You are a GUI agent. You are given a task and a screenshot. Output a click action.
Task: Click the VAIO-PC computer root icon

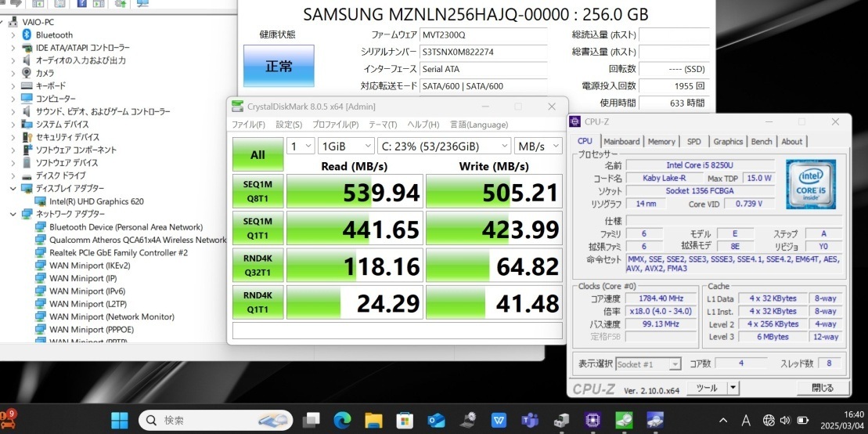[13, 22]
